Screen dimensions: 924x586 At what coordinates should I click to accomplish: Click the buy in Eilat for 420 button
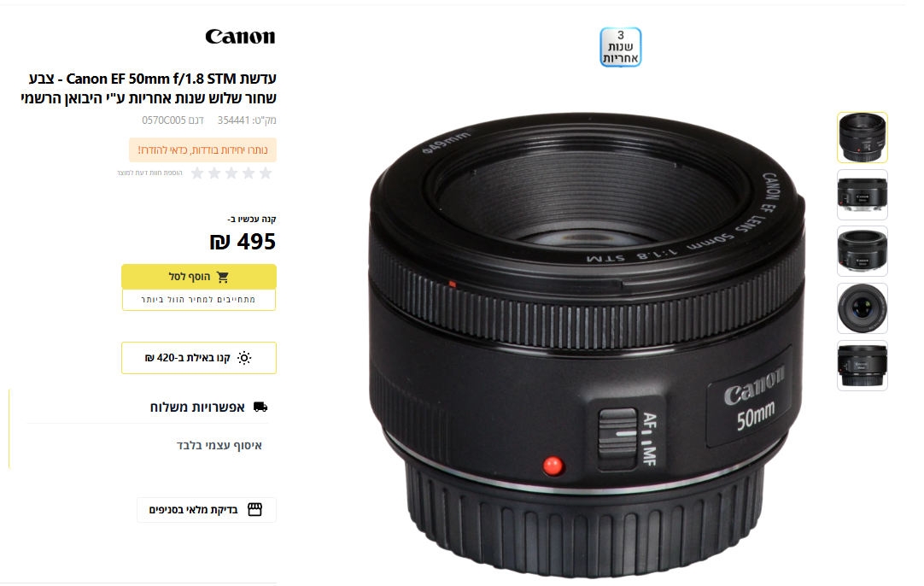pos(199,358)
